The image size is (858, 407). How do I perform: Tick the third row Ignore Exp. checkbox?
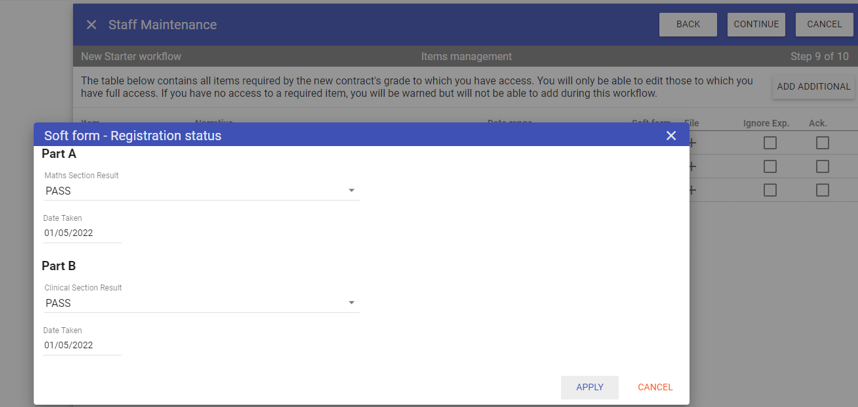click(x=770, y=190)
